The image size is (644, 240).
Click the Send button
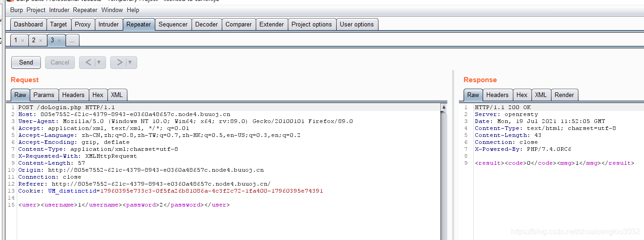[x=26, y=62]
